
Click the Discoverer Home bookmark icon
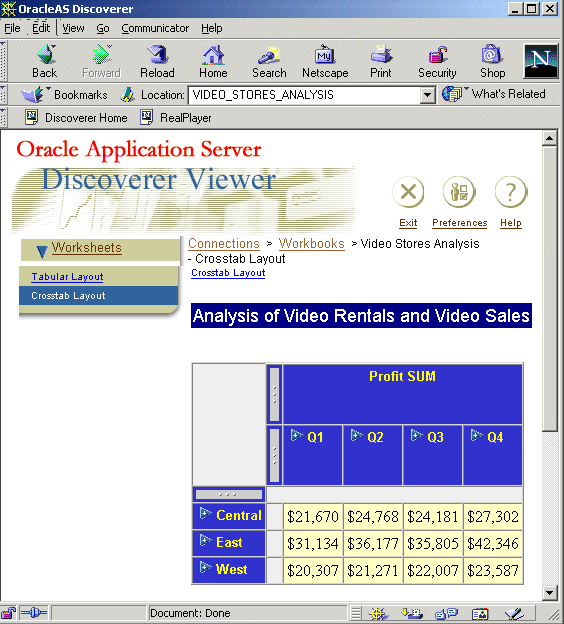[31, 117]
